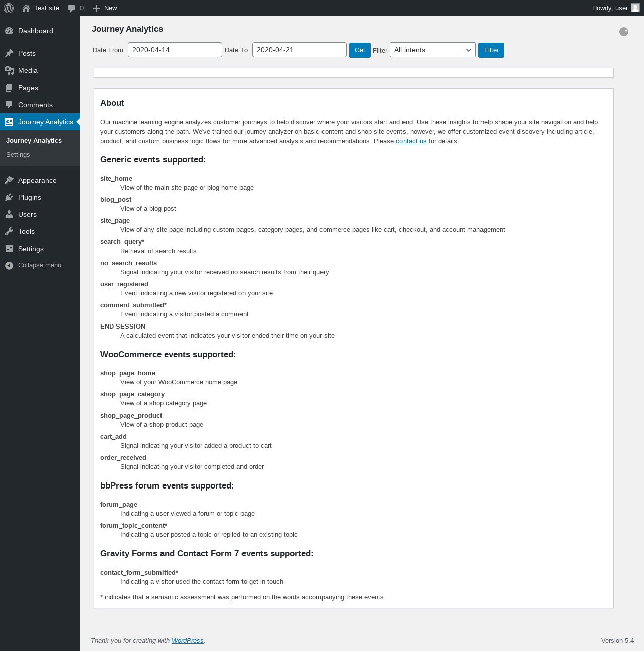The image size is (644, 651).
Task: Click the Pages icon in sidebar
Action: [9, 88]
